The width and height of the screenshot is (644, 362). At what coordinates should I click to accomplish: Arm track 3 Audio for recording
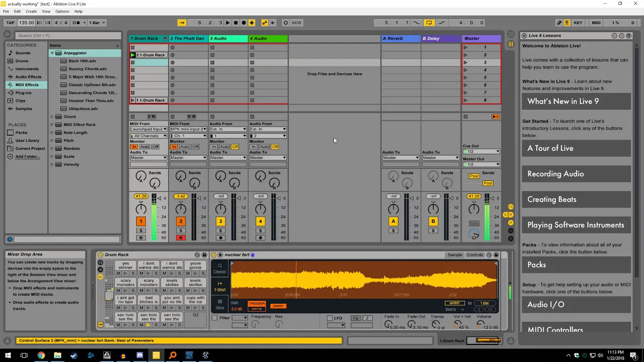(x=220, y=238)
